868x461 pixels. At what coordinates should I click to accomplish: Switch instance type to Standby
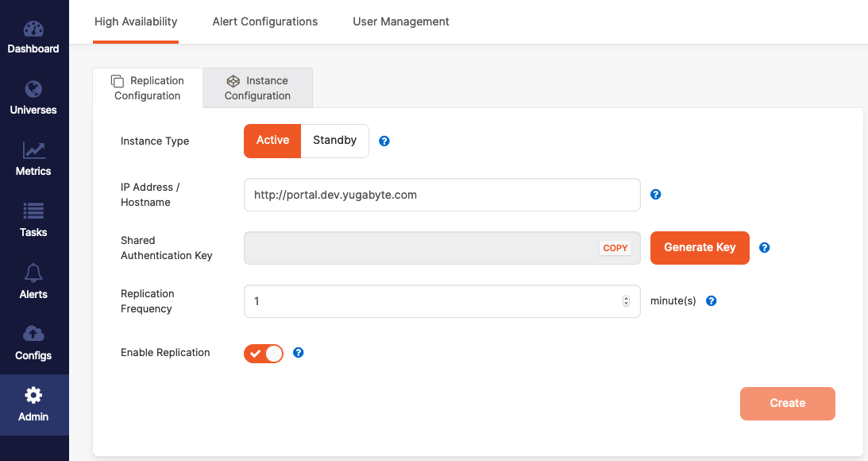click(334, 140)
